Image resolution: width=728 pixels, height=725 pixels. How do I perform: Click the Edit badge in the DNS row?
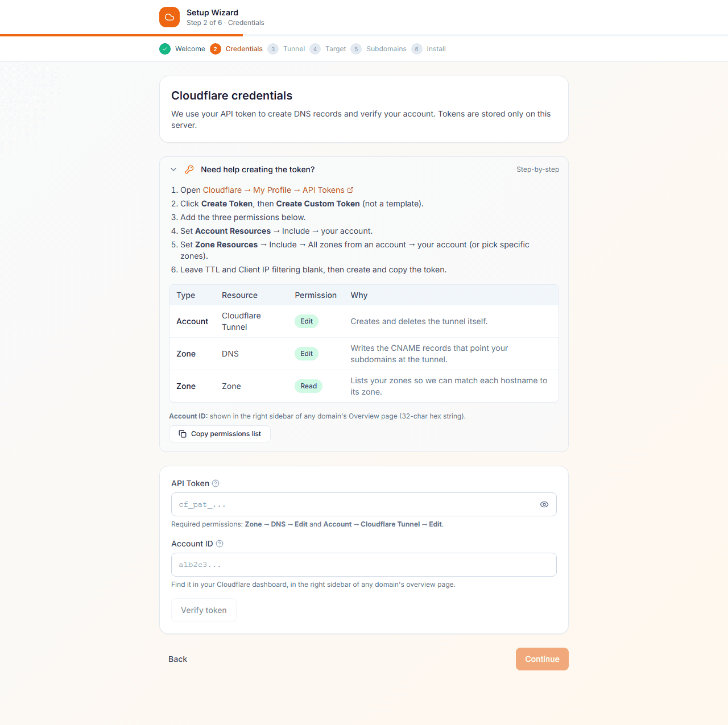307,354
